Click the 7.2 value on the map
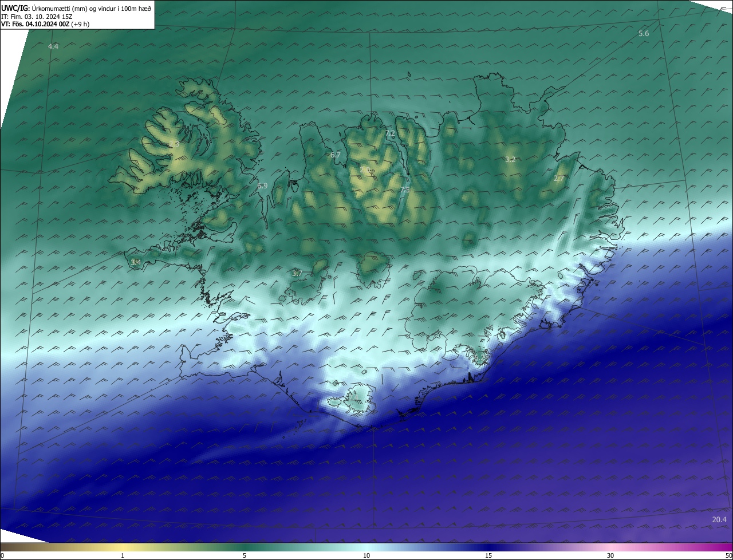733x560 pixels. (390, 133)
